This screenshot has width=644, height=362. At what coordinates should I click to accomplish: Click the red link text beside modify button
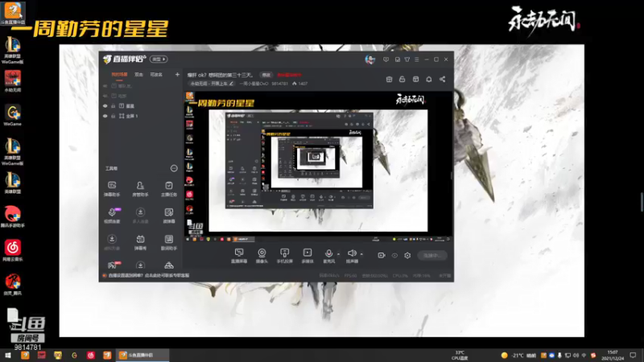[x=289, y=75]
